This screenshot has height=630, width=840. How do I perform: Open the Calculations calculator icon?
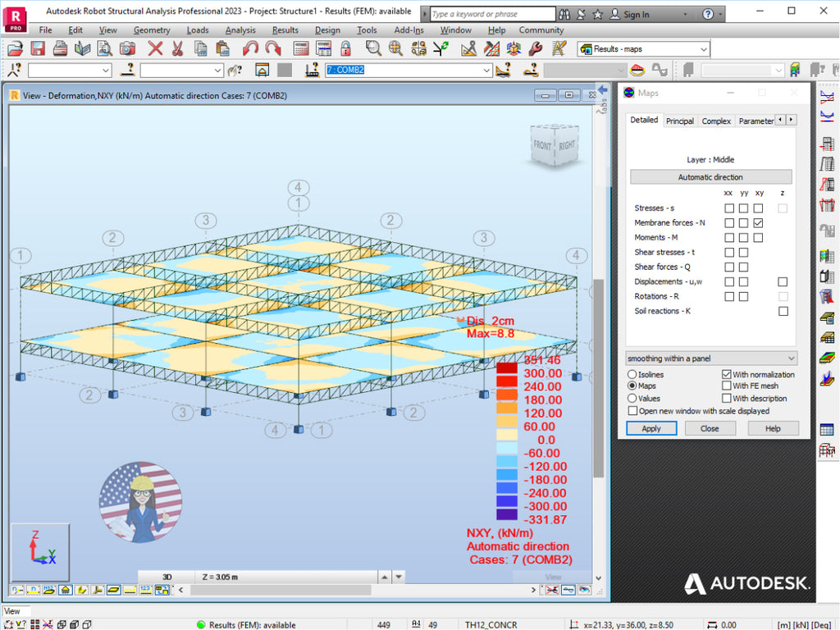click(x=300, y=48)
